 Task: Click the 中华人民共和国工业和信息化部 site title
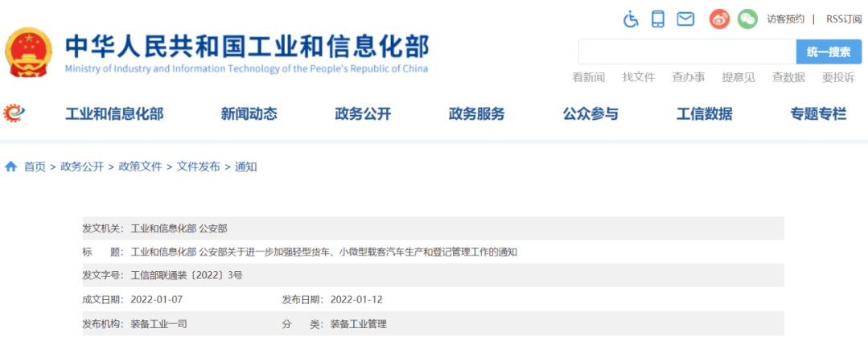247,47
